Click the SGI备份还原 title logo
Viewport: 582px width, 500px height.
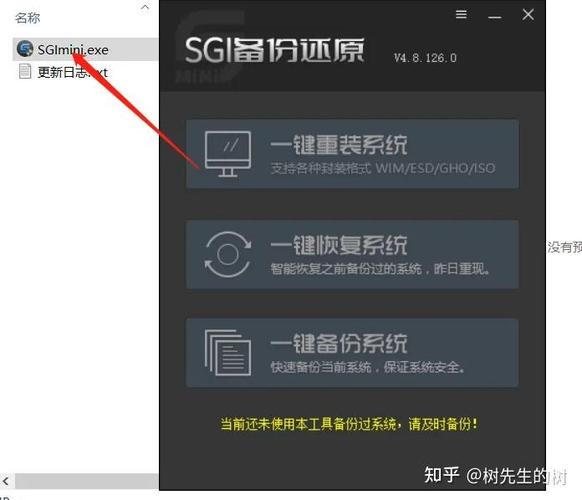click(x=274, y=50)
